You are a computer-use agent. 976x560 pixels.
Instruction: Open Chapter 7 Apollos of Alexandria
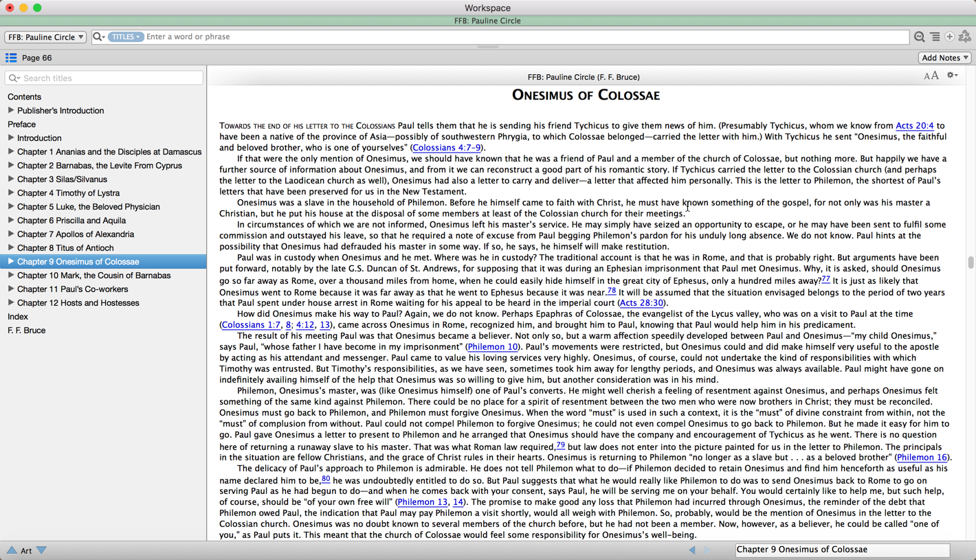(76, 234)
